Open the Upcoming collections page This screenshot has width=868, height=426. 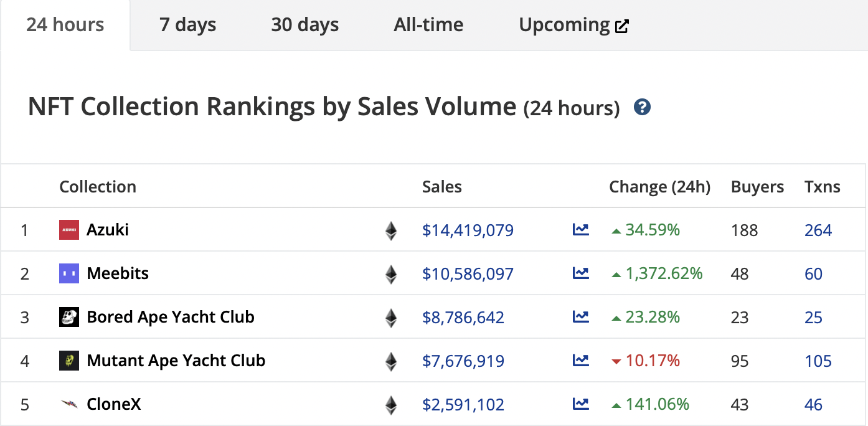(564, 25)
